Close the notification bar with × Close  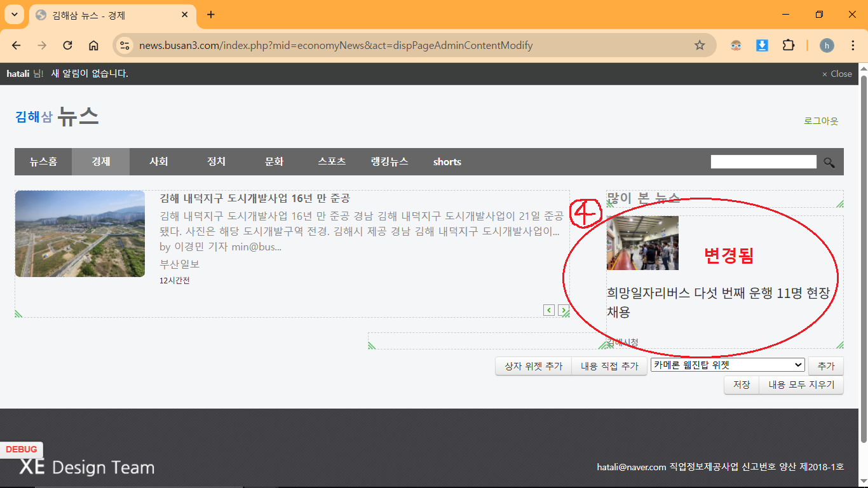[x=837, y=74]
